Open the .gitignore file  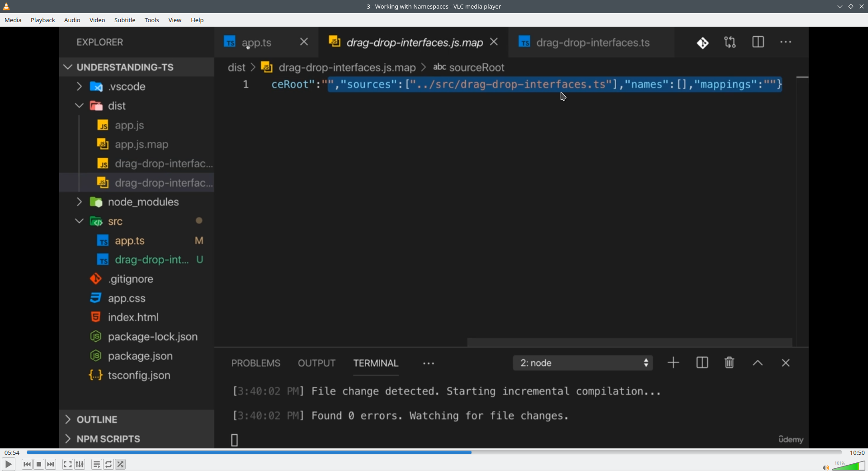pyautogui.click(x=137, y=279)
